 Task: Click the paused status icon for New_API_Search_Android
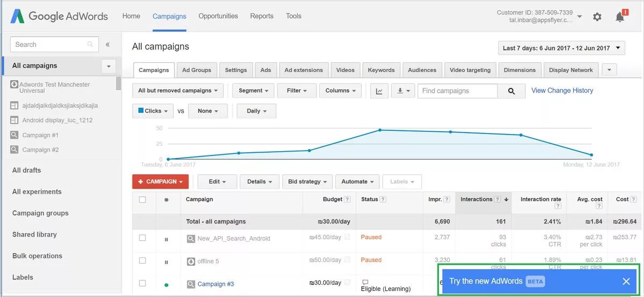point(166,239)
